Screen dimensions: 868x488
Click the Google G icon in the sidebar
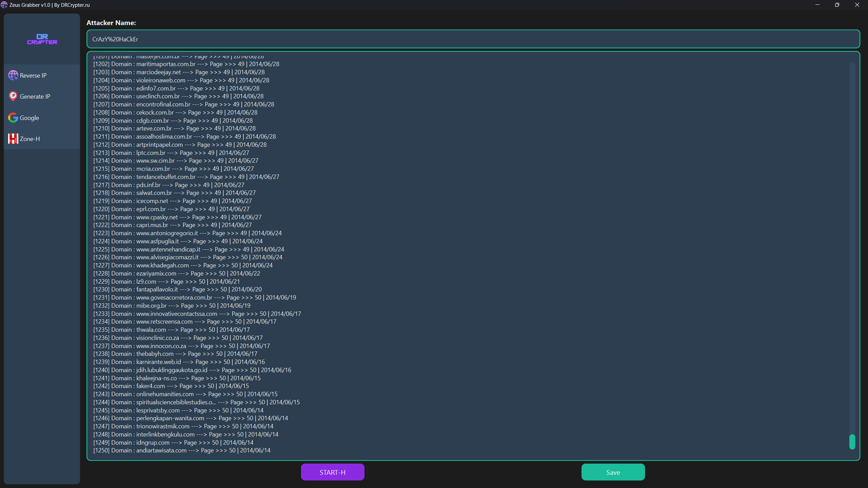(x=13, y=118)
